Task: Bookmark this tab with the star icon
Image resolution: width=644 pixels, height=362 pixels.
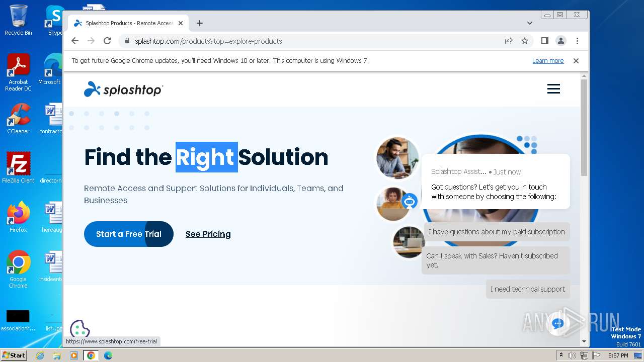Action: pyautogui.click(x=525, y=41)
